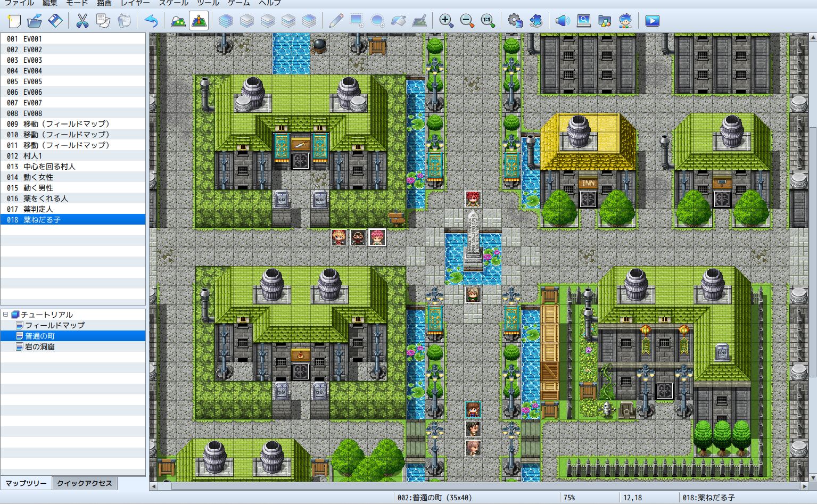Open the ファイル menu
The image size is (817, 504).
pyautogui.click(x=19, y=3)
